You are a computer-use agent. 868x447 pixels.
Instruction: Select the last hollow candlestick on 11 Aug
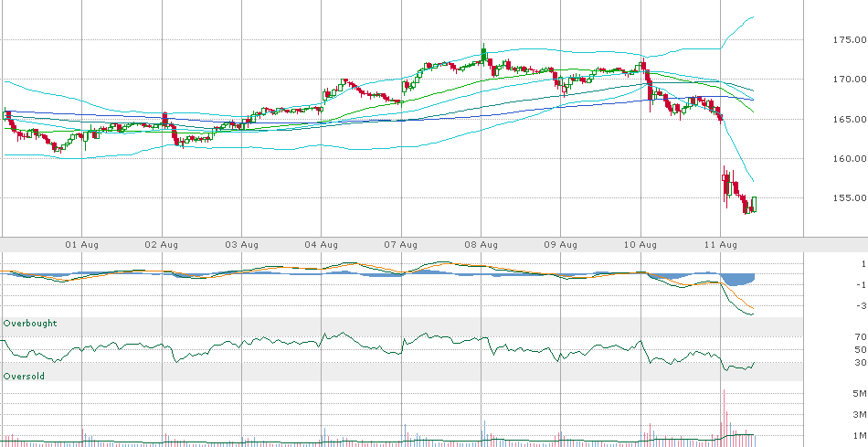tap(755, 204)
